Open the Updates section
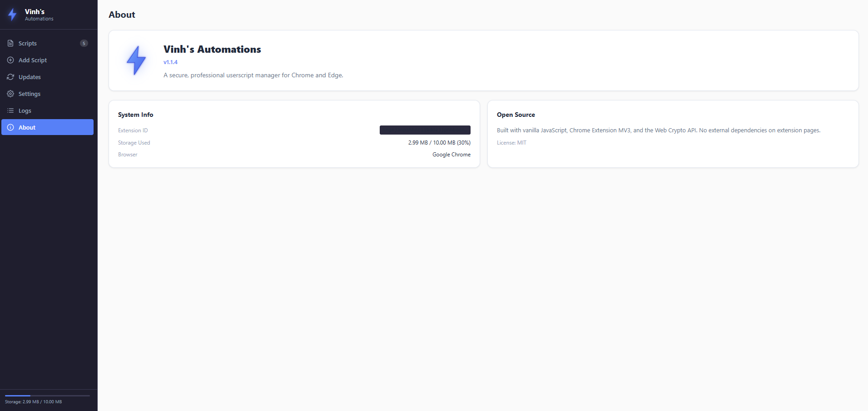868x411 pixels. (47, 77)
